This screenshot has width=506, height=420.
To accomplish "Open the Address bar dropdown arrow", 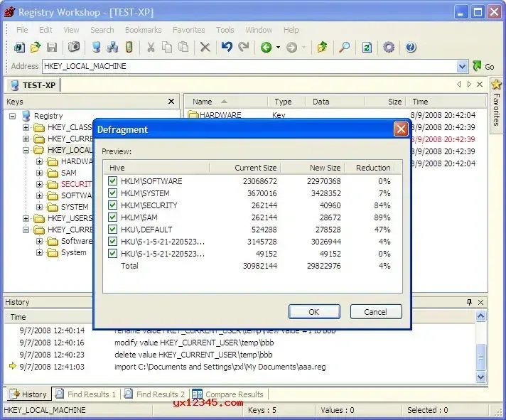I will click(x=462, y=67).
